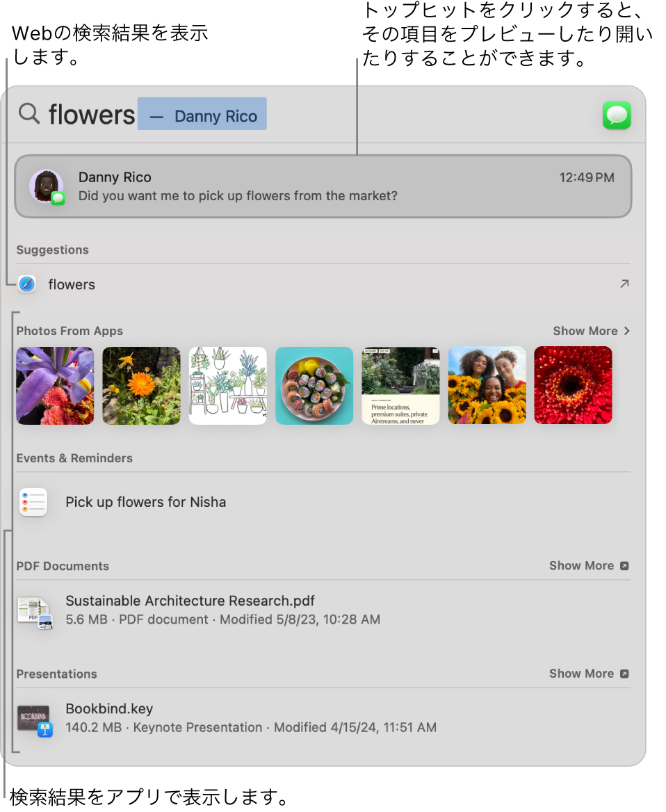Open the friends with sunflowers photo

click(x=487, y=386)
